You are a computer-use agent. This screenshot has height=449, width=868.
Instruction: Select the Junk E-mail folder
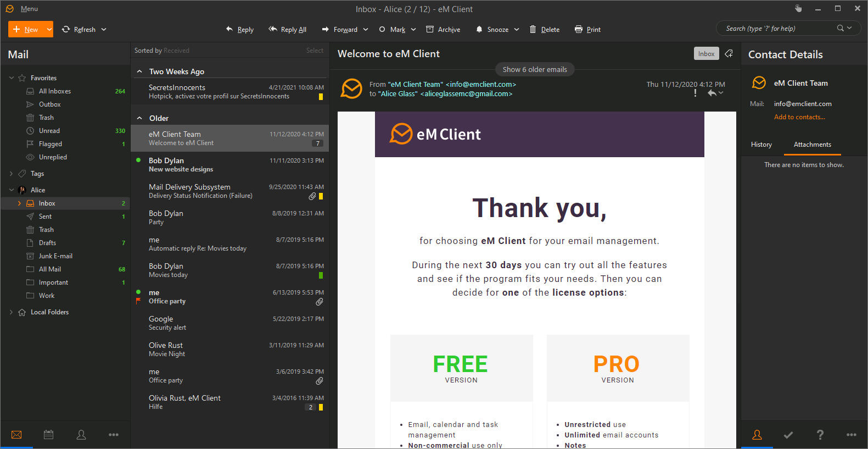click(65, 256)
